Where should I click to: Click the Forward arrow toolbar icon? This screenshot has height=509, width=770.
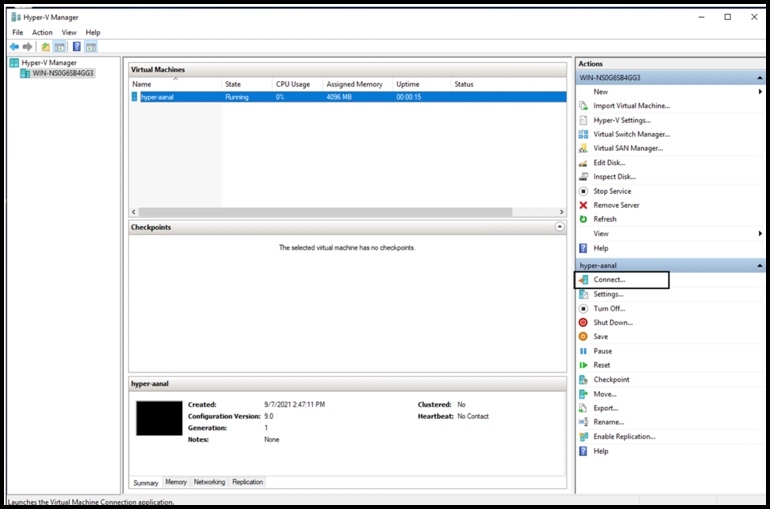28,47
